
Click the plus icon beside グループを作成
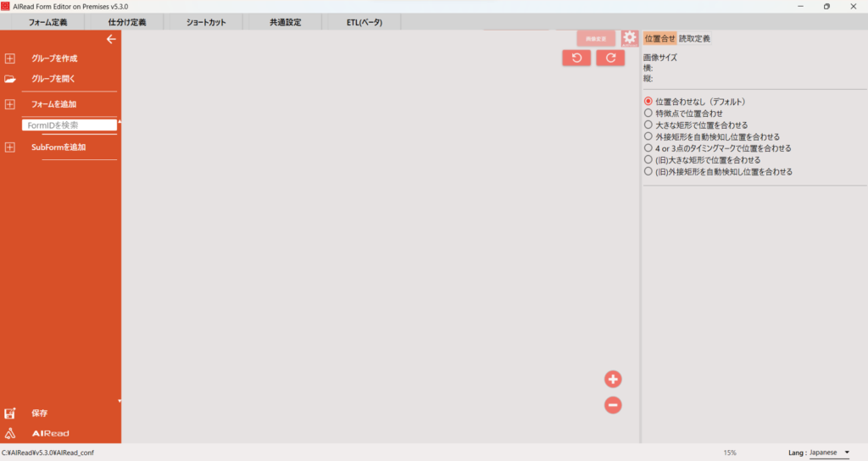coord(10,58)
